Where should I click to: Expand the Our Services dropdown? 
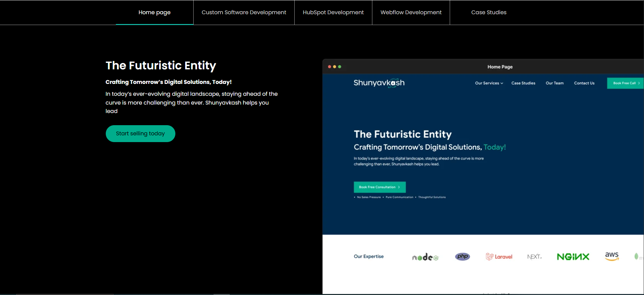[x=489, y=83]
